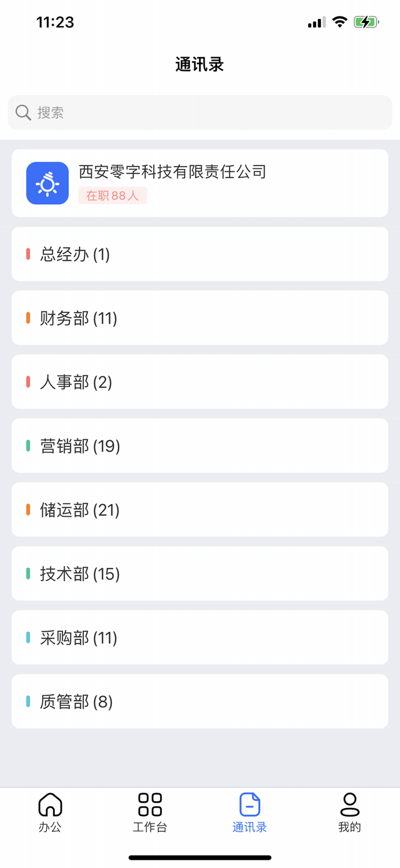Tap the 搜索 search input field
This screenshot has width=400, height=868.
point(199,112)
